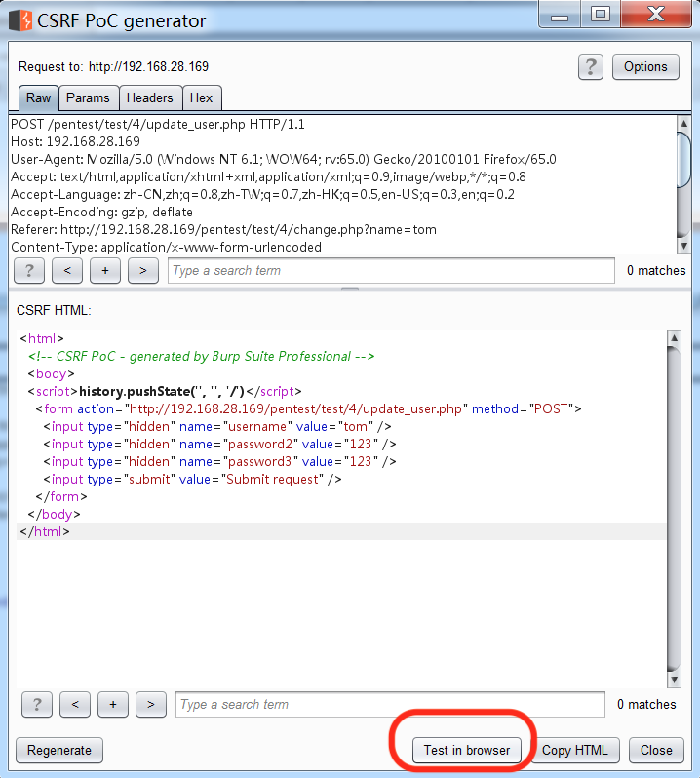Image resolution: width=700 pixels, height=778 pixels.
Task: Click the 'Request to: http://192.168.28.169' label
Action: click(114, 66)
